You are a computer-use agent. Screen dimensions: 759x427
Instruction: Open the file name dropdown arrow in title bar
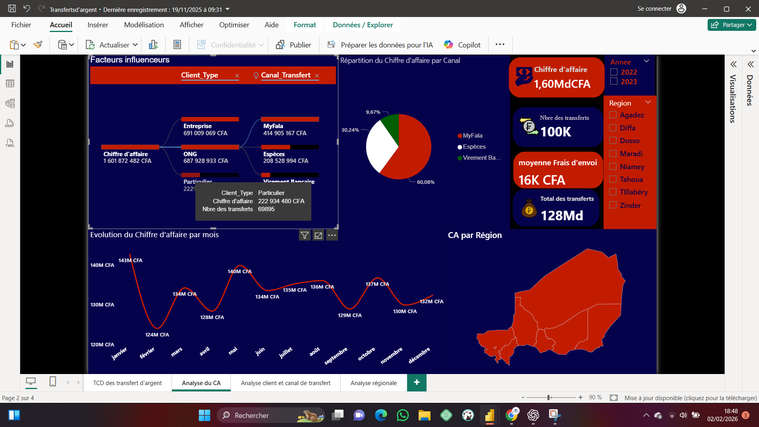[228, 9]
